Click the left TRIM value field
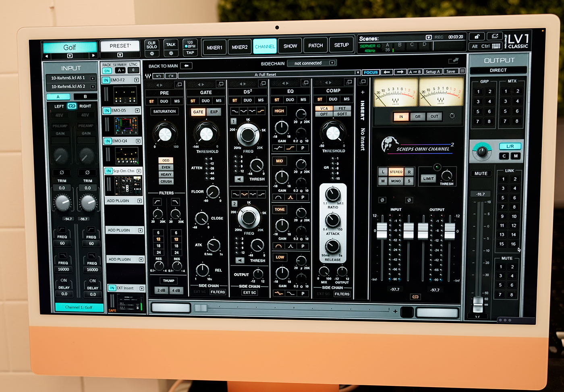 coord(62,188)
